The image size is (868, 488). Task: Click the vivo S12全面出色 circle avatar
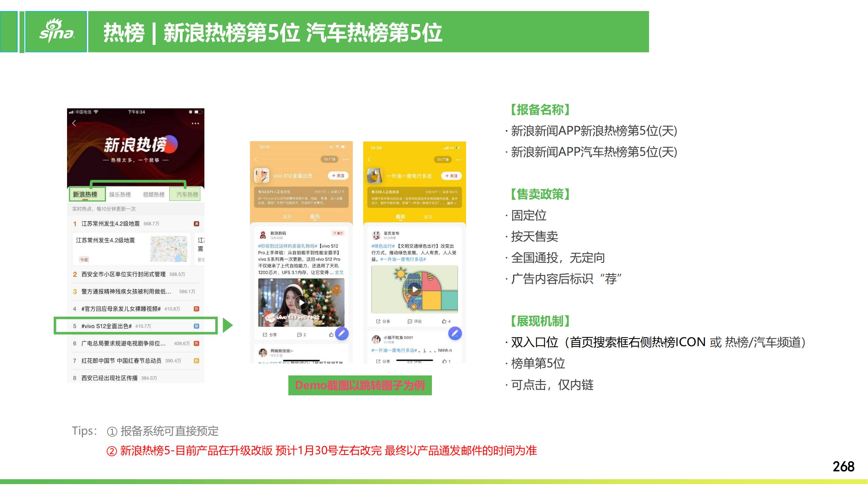[261, 175]
